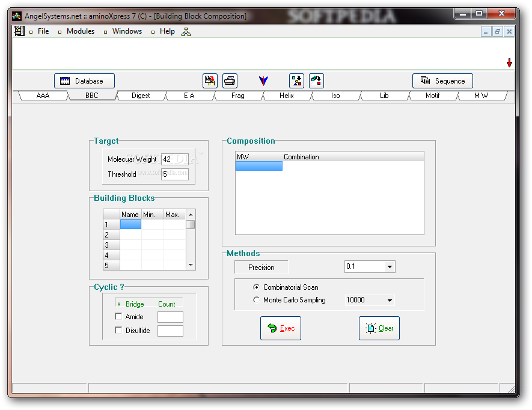The image size is (532, 410).
Task: Switch to the Lib tab
Action: 384,96
